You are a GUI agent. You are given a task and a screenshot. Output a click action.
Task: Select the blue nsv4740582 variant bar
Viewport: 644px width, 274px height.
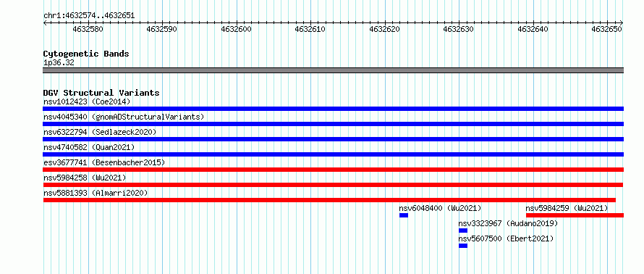coord(333,154)
